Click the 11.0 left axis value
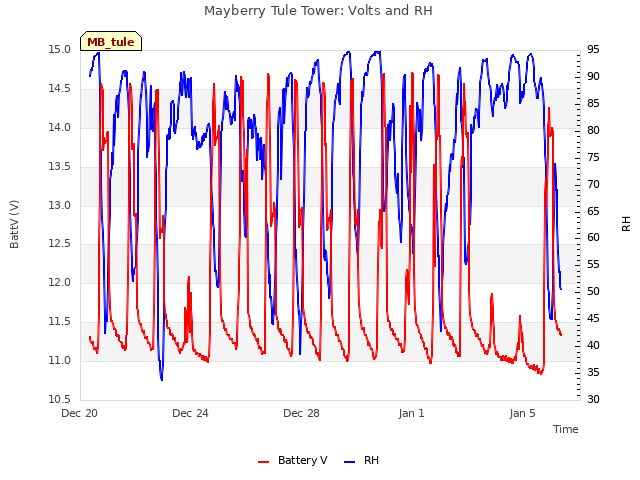Image resolution: width=640 pixels, height=480 pixels. tap(60, 360)
